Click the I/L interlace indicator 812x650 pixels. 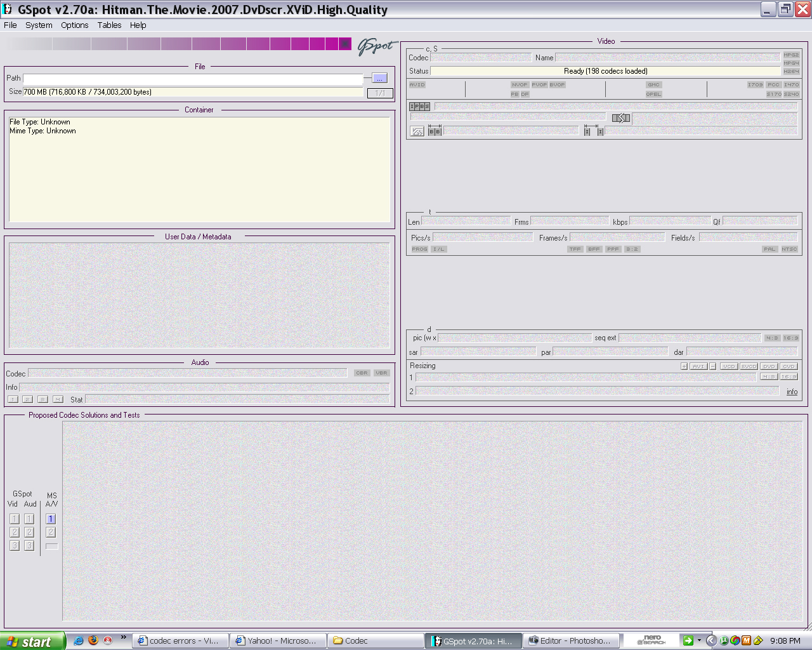tap(439, 249)
